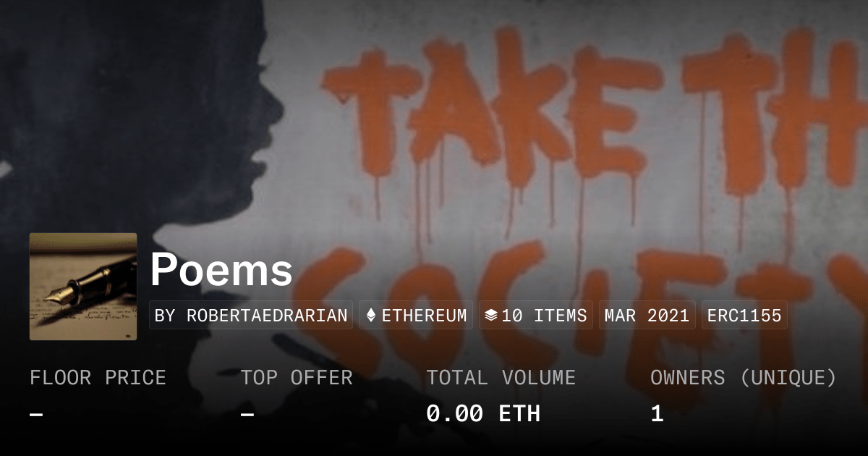Click the TOTAL VOLUME stat label
Image resolution: width=868 pixels, height=456 pixels.
pyautogui.click(x=501, y=378)
